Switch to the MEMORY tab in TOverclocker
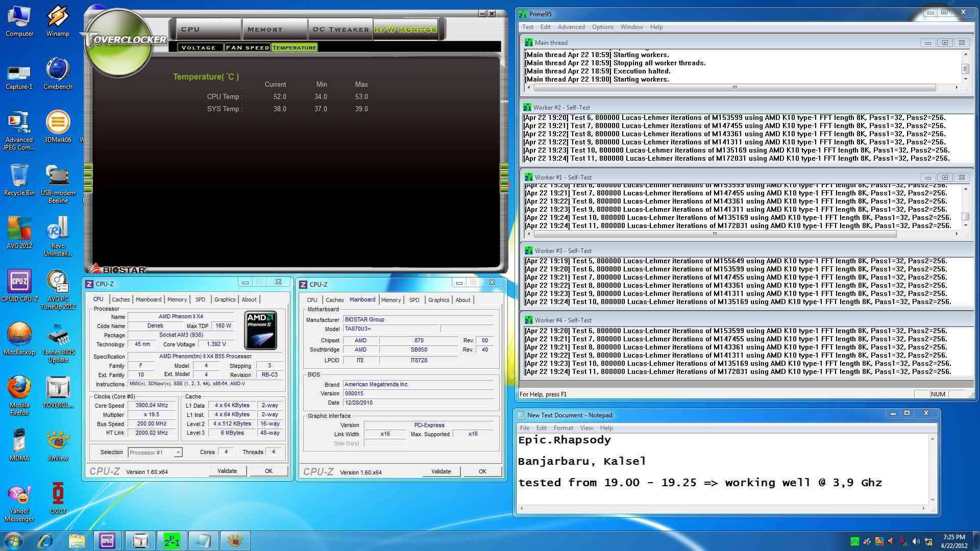The height and width of the screenshot is (551, 980). (x=275, y=29)
